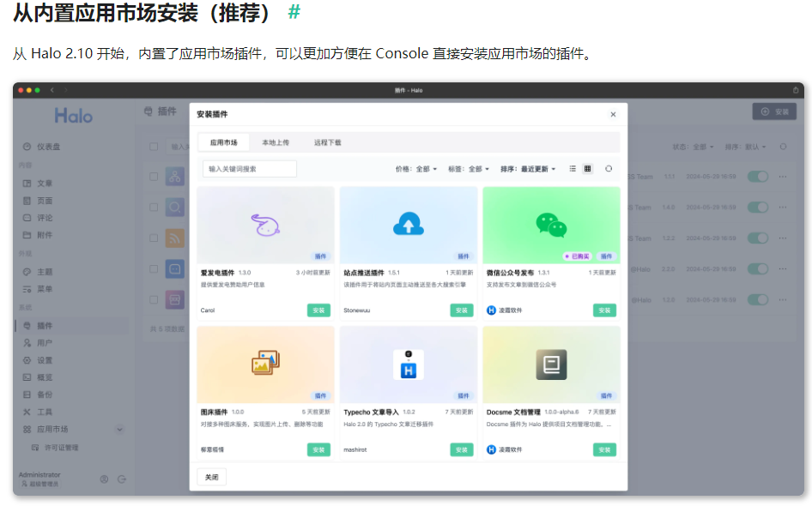This screenshot has height=506, width=812.
Task: Tick the checkbox for sitemap plugin row
Action: click(x=154, y=177)
